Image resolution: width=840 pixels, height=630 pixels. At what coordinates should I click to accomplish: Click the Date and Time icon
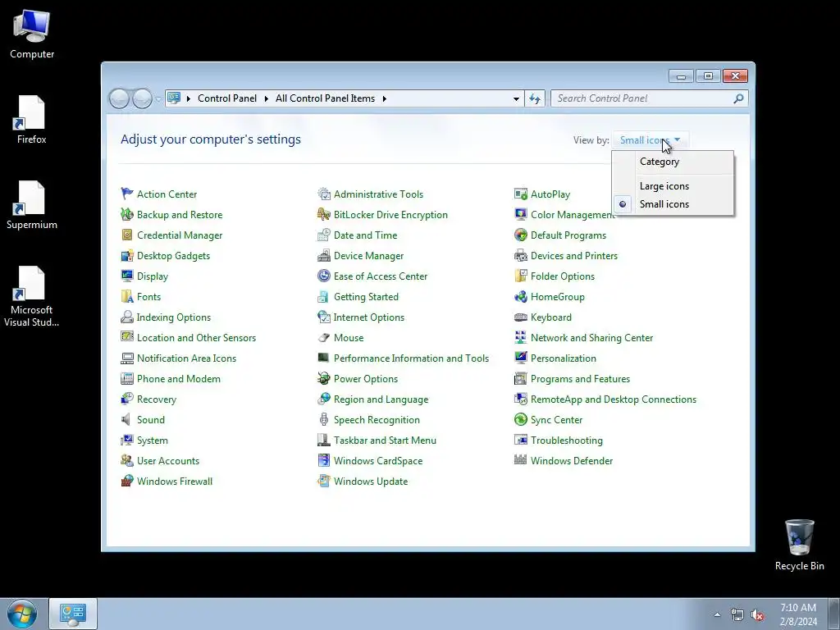[323, 235]
